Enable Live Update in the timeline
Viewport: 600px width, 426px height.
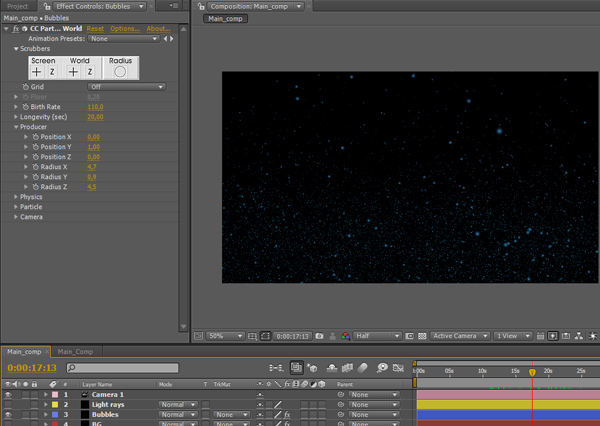296,368
